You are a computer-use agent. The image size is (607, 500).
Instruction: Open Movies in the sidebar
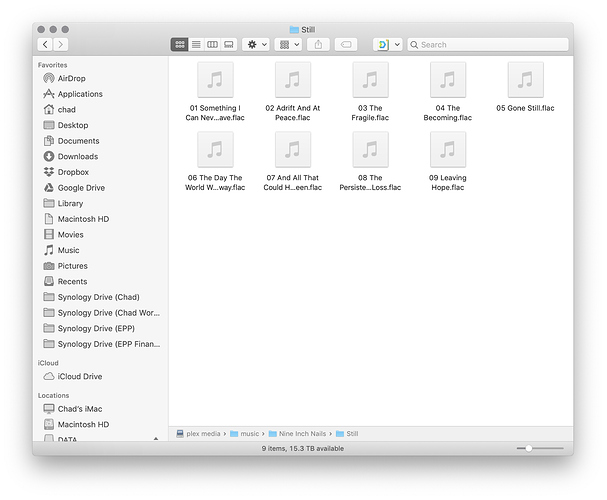tap(101, 235)
